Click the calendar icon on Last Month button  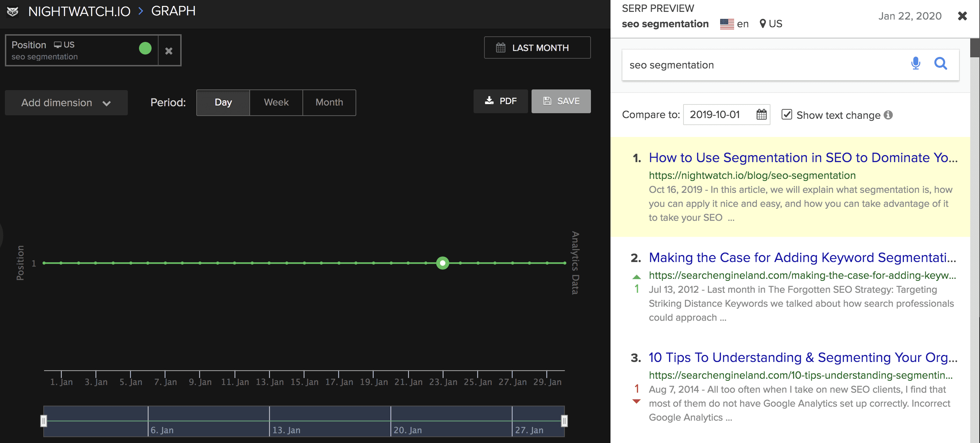(501, 47)
